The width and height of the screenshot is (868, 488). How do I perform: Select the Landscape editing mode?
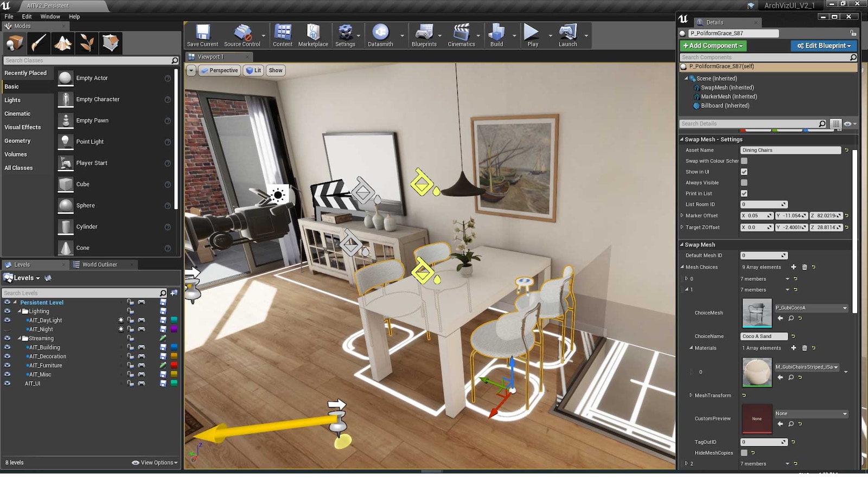pos(62,42)
